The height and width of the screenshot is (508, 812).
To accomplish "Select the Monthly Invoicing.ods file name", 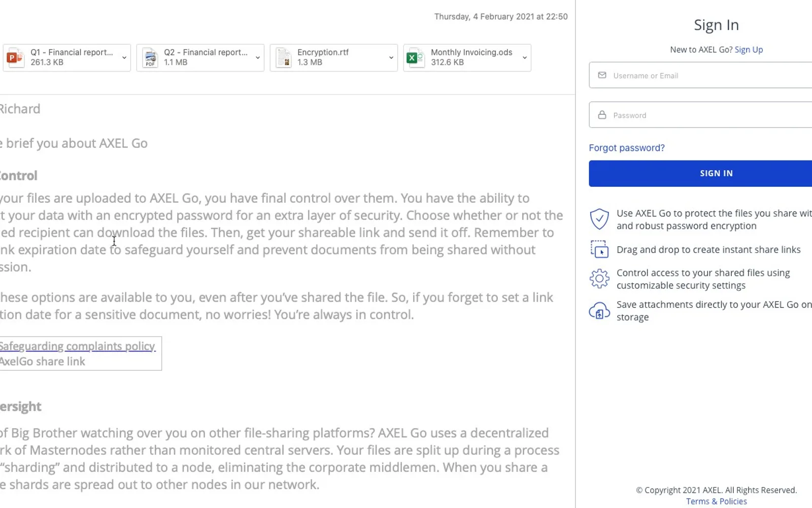I will (471, 52).
